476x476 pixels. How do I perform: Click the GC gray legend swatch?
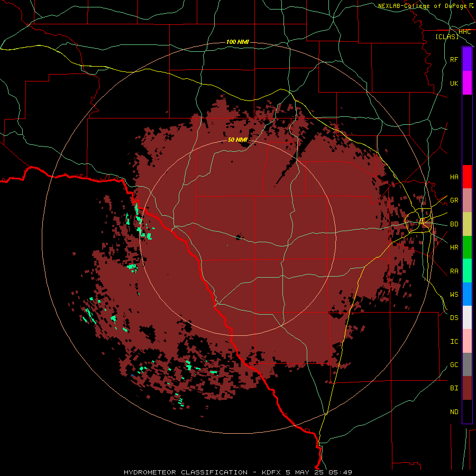(x=467, y=364)
